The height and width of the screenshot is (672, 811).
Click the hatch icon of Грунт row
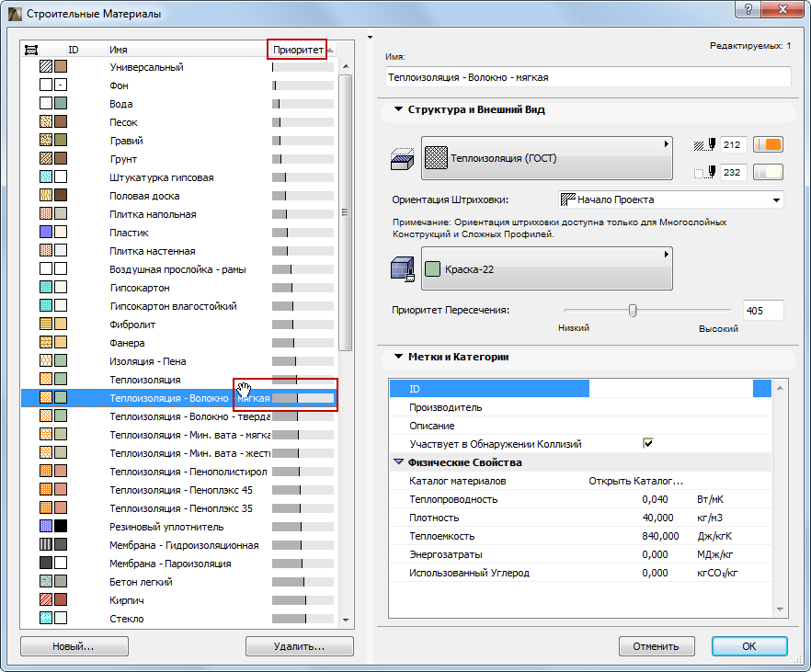pyautogui.click(x=46, y=158)
